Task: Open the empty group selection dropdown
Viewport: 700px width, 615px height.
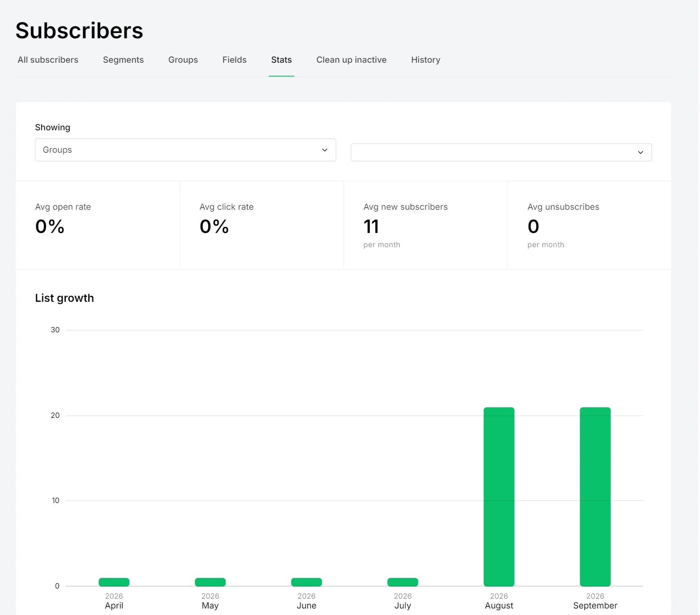Action: 501,152
